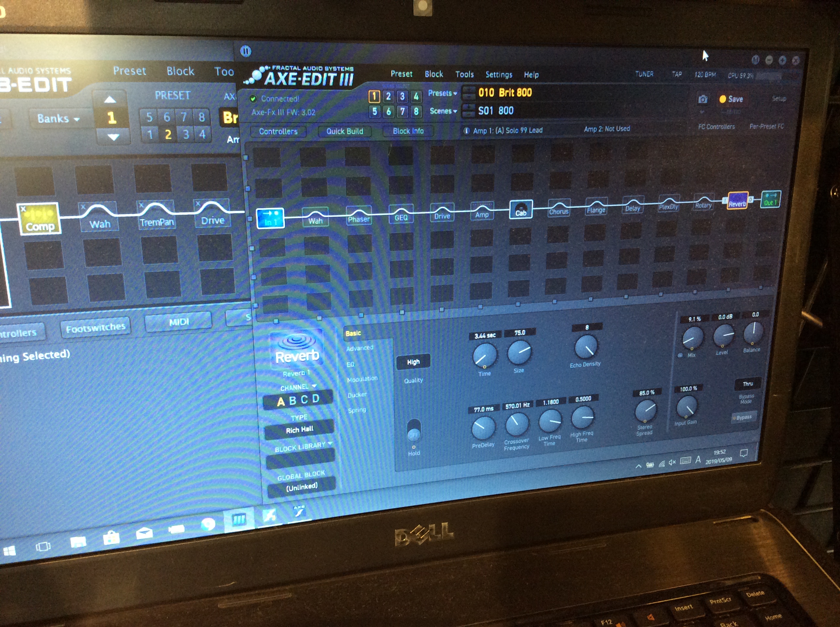Open the GLOBAL BLOCK (Unlinked) selector

pos(301,487)
